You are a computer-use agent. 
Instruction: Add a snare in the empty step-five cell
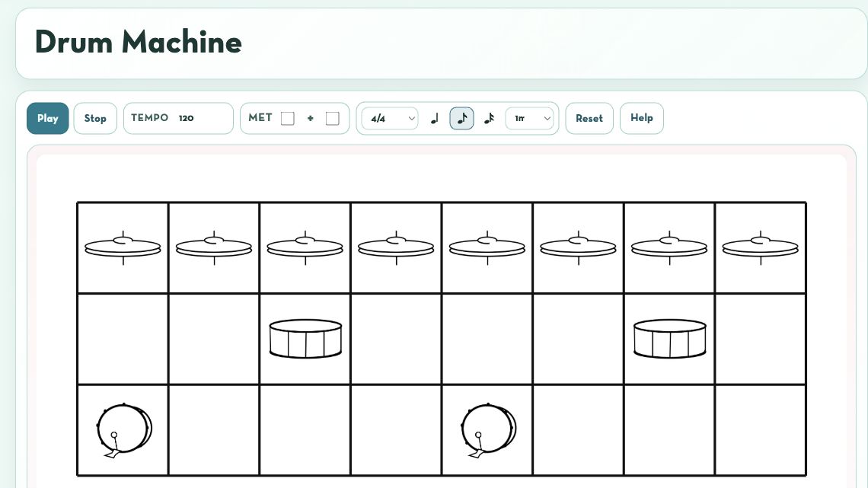(x=487, y=340)
